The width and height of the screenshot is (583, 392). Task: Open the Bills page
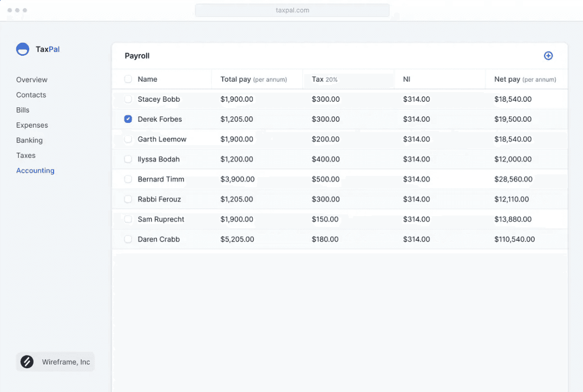click(x=23, y=110)
